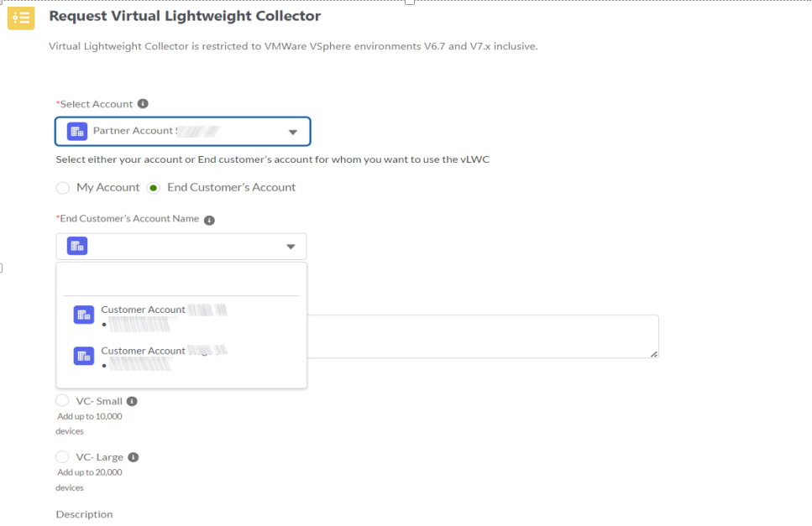
Task: Click the search field atop the customer list
Action: point(181,283)
